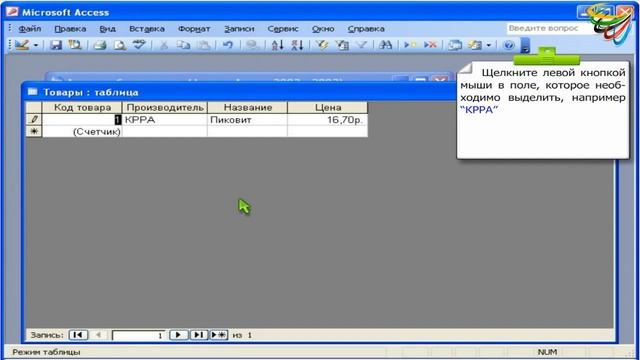Open the Файл menu

coord(29,29)
